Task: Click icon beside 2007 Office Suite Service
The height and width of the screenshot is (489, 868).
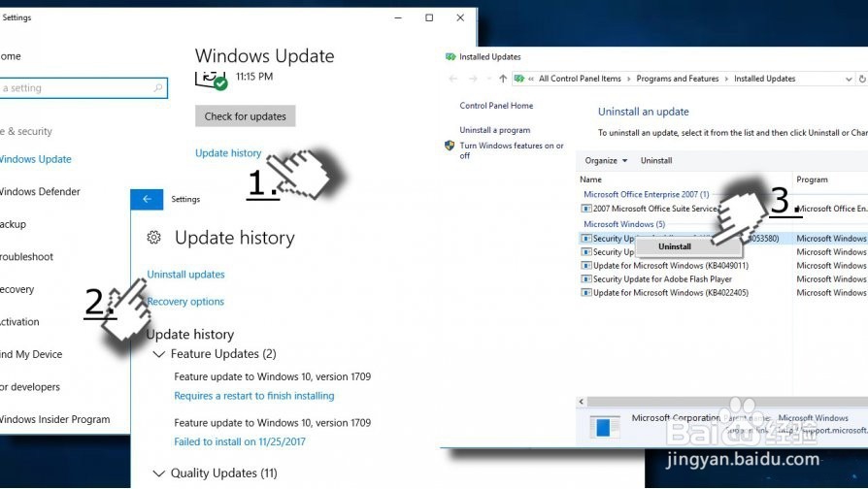Action: [x=586, y=210]
